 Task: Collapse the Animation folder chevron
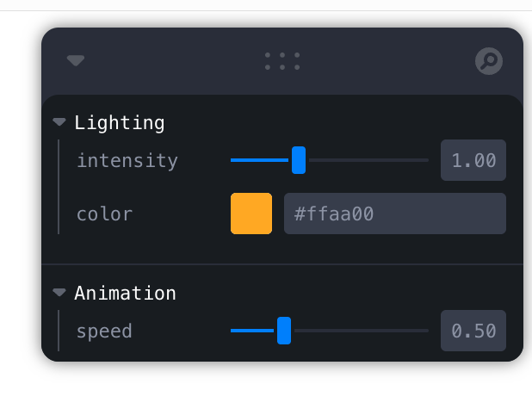(x=59, y=293)
